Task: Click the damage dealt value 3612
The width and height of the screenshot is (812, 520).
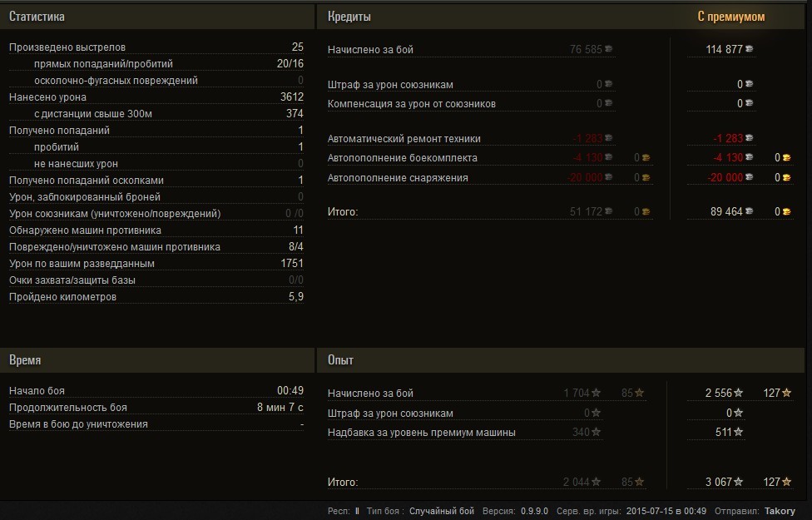Action: (291, 97)
